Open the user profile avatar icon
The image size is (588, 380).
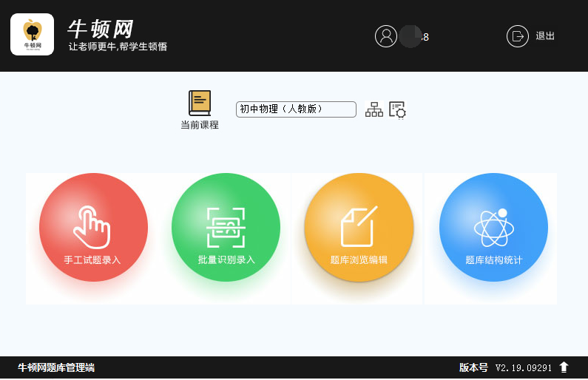386,36
